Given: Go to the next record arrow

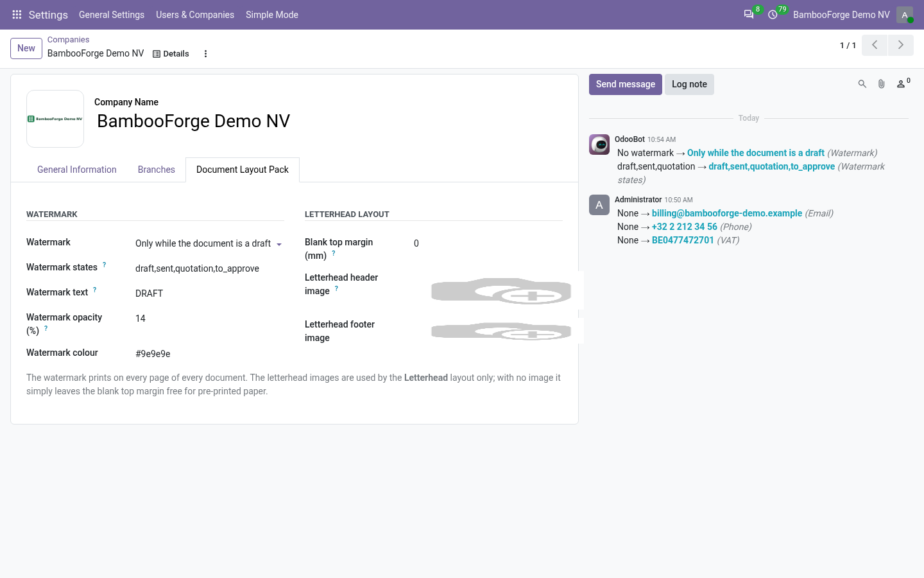Looking at the screenshot, I should [901, 45].
